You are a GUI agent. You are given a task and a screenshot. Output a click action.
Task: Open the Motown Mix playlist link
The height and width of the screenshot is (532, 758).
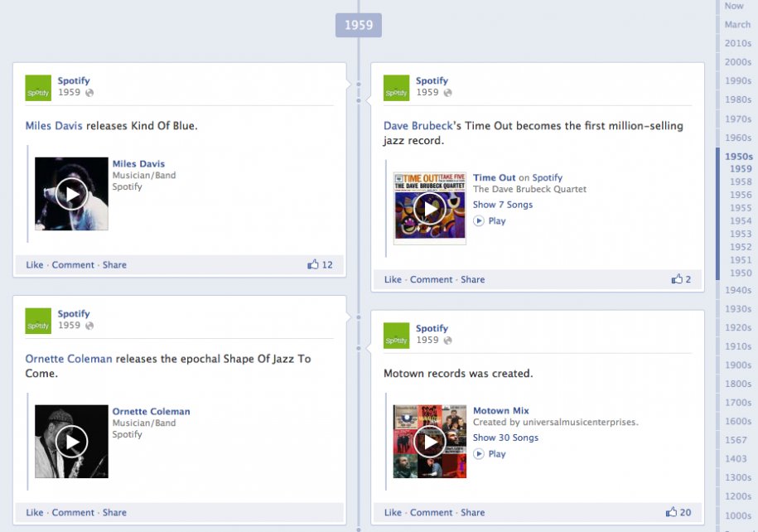point(501,411)
